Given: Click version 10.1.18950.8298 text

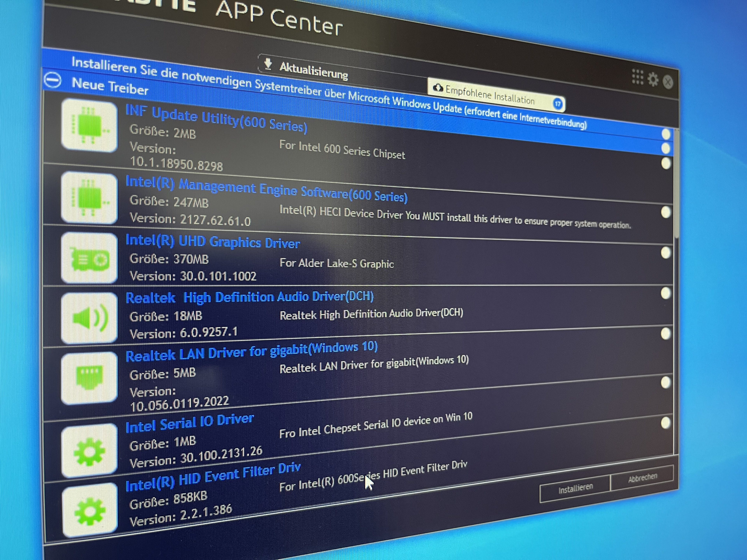Looking at the screenshot, I should (x=176, y=164).
